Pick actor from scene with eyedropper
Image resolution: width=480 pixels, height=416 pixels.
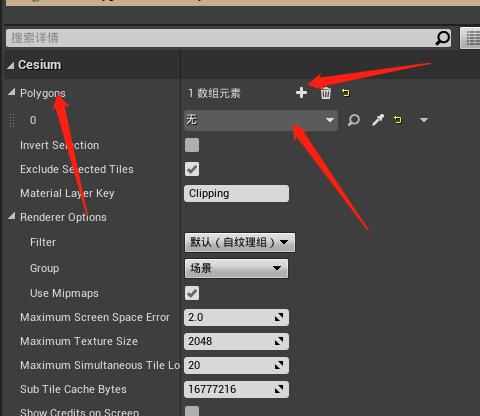point(378,120)
